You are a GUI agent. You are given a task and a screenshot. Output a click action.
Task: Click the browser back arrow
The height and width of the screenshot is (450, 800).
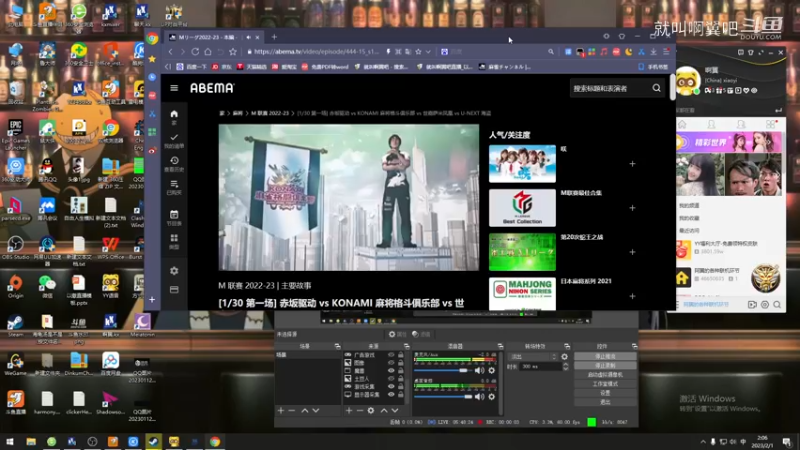coord(170,52)
